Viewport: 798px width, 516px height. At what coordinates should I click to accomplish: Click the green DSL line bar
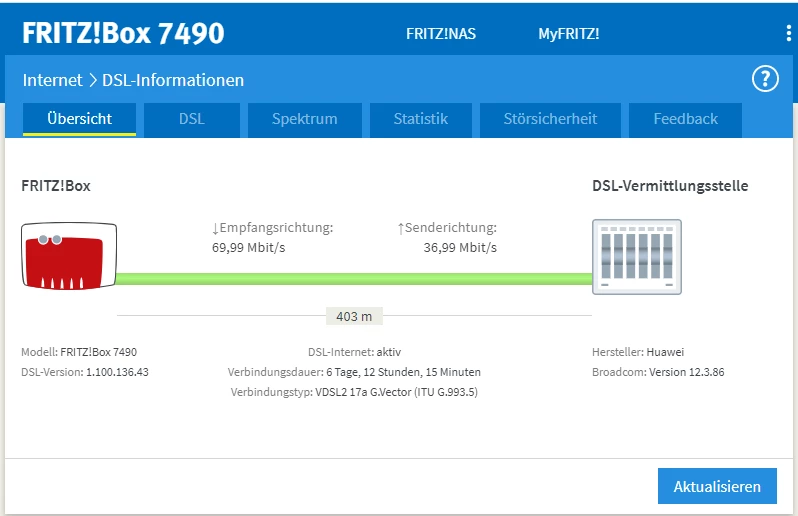coord(354,279)
